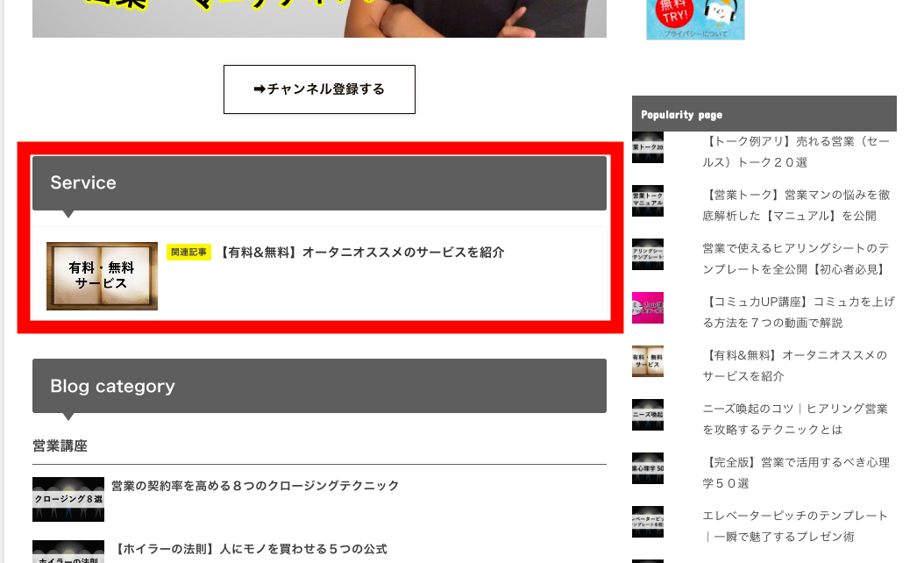Click the 無料TRY banner image
This screenshot has height=563, width=924.
(x=695, y=19)
